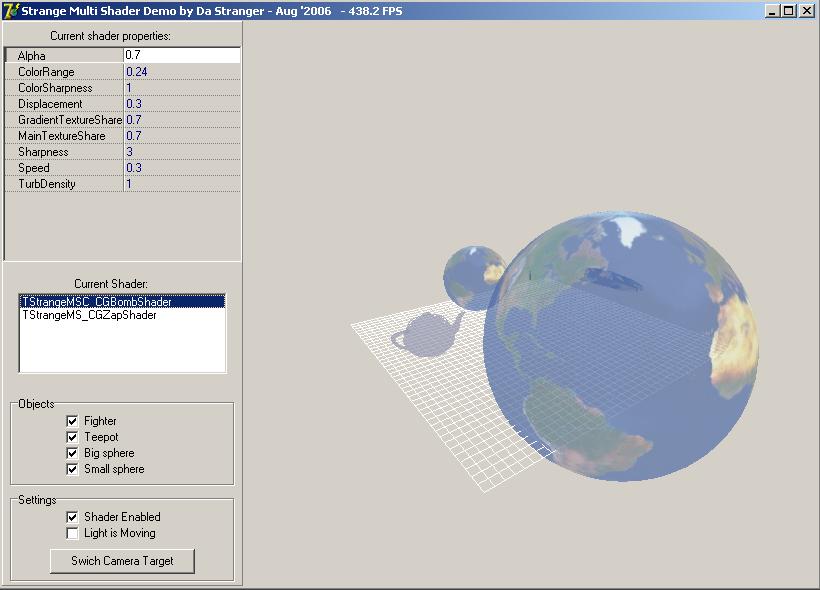Click the ColorSharpness property name
The width and height of the screenshot is (820, 590).
point(55,88)
